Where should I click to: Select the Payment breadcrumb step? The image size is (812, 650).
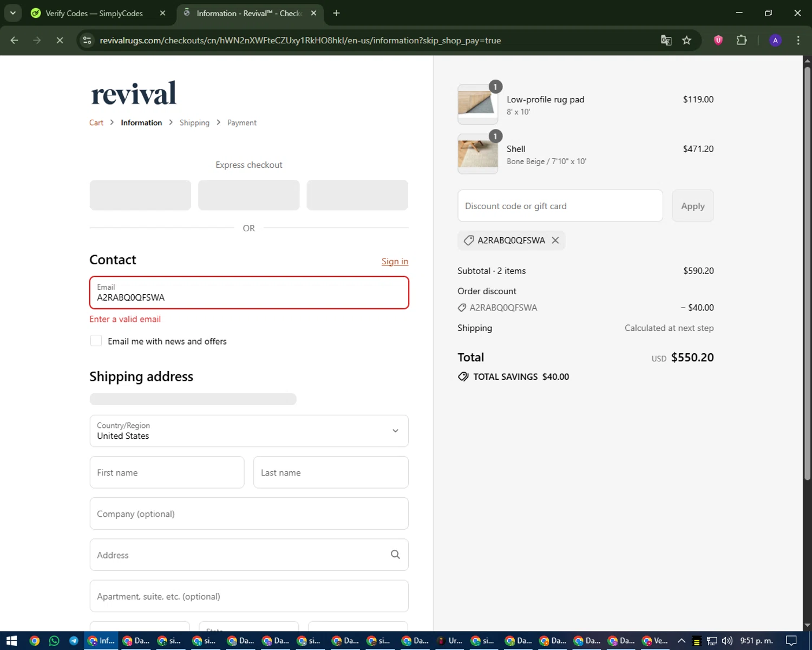(x=242, y=123)
